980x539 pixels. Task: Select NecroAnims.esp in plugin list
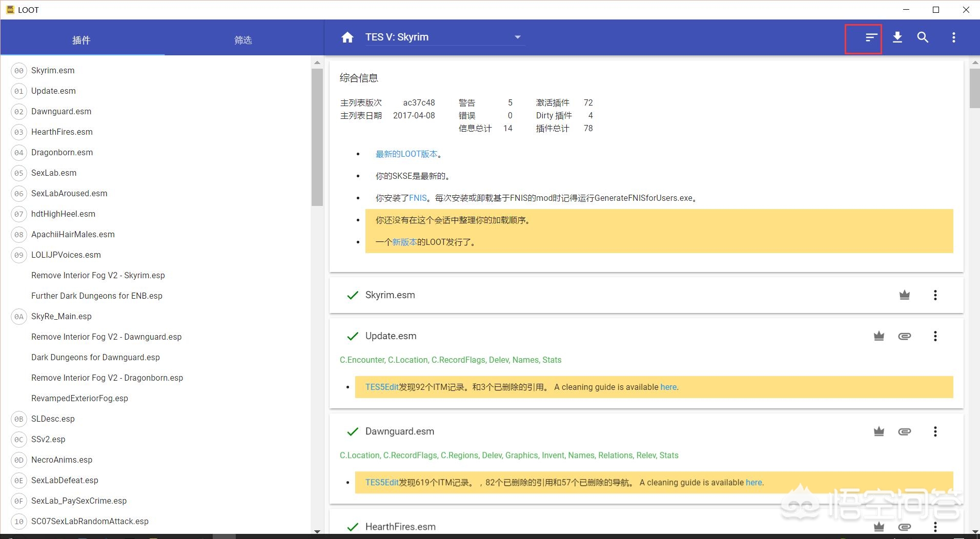click(62, 460)
